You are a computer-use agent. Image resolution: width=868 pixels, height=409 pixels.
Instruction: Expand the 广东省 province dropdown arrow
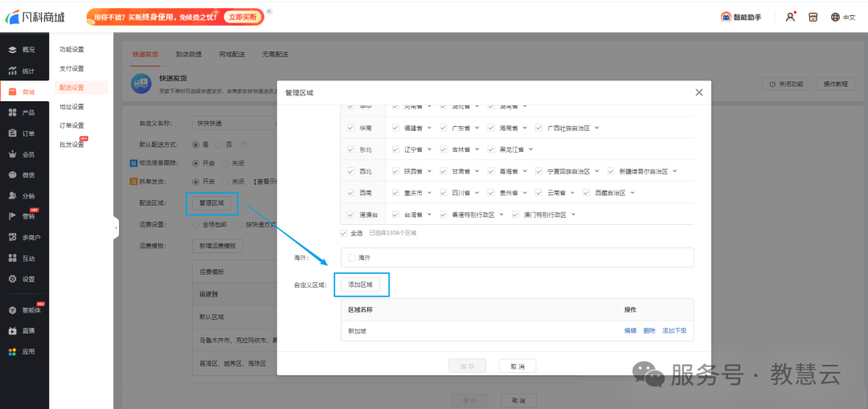click(x=475, y=128)
